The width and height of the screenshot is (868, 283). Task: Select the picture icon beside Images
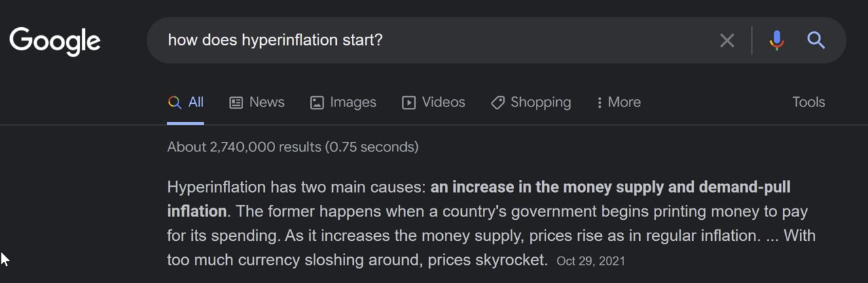(x=317, y=102)
